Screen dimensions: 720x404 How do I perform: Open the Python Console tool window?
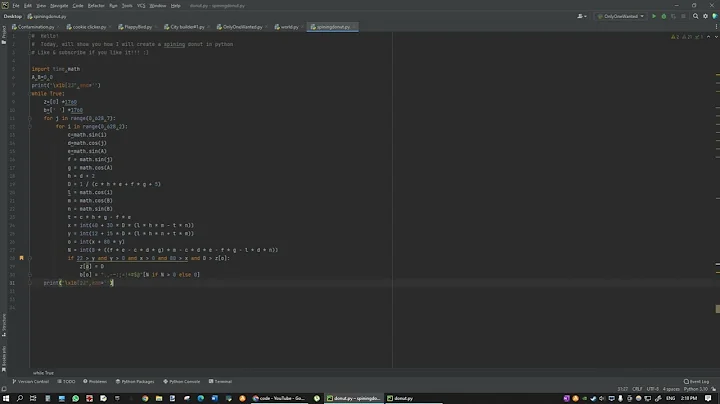pyautogui.click(x=182, y=382)
